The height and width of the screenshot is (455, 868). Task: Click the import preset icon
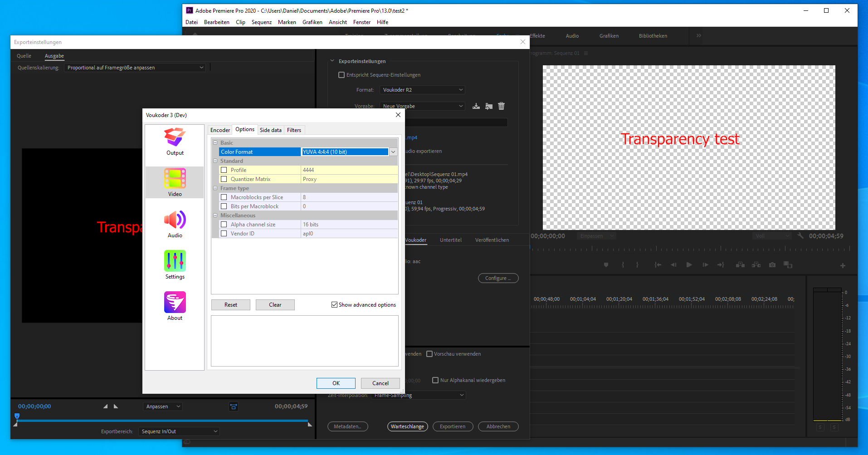pyautogui.click(x=488, y=106)
